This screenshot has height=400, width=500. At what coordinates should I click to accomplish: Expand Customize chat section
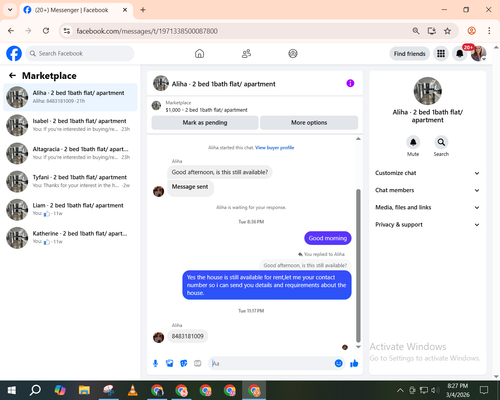click(x=427, y=173)
